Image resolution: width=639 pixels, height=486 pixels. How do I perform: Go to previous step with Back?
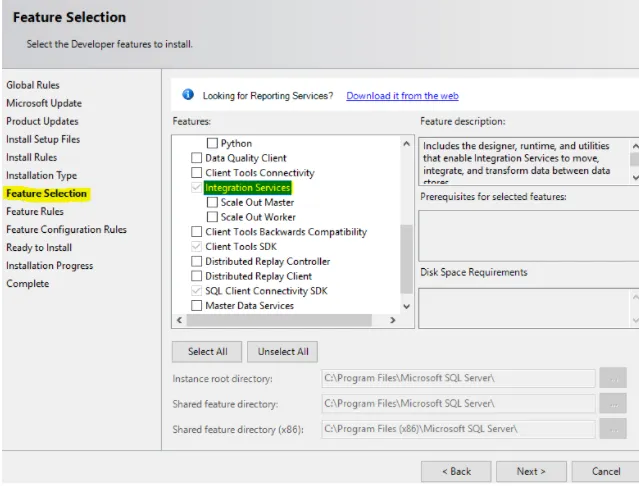click(x=456, y=471)
